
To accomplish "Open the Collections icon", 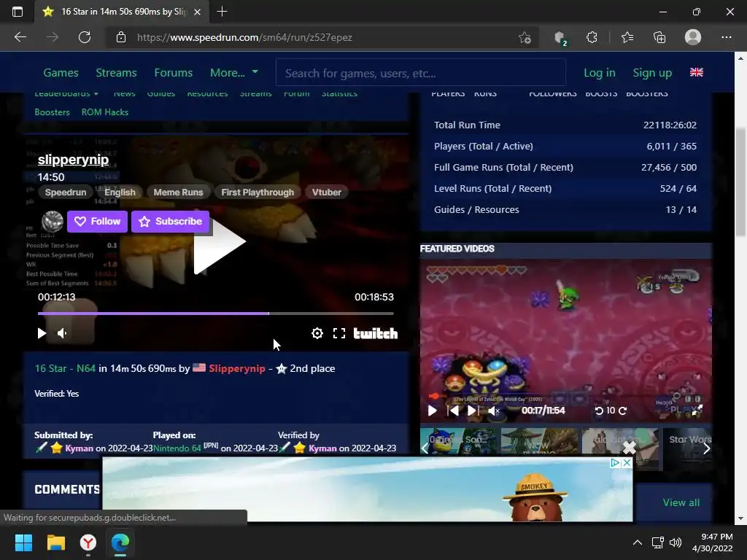I will (659, 37).
